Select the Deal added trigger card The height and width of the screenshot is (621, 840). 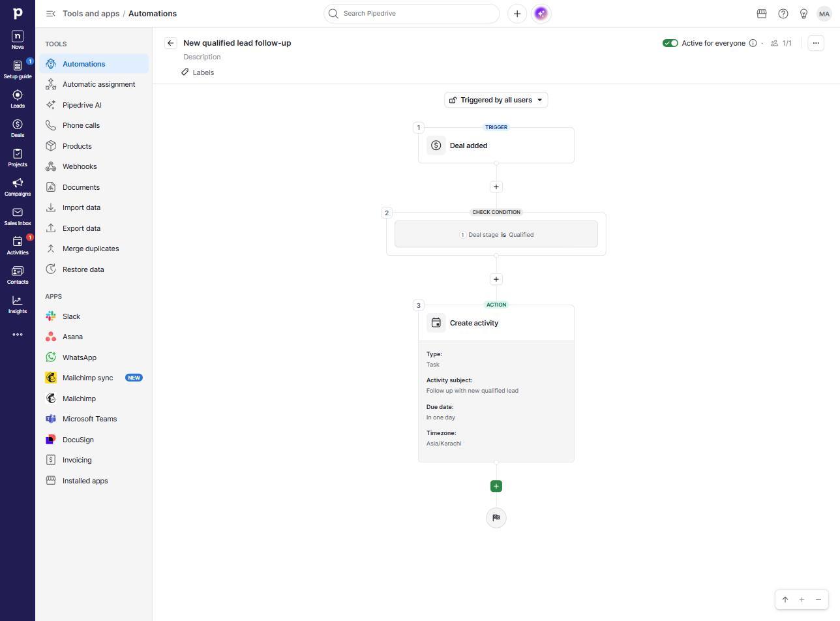[x=496, y=145]
